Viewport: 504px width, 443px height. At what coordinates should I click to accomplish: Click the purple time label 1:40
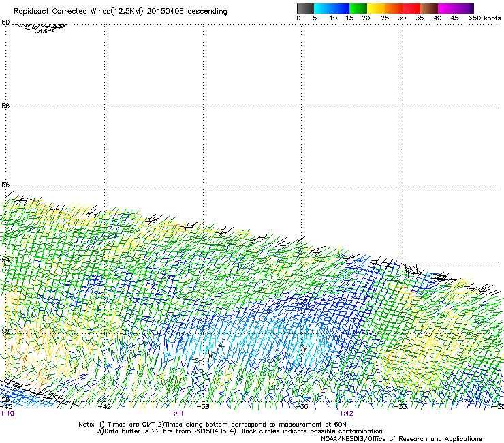point(7,414)
